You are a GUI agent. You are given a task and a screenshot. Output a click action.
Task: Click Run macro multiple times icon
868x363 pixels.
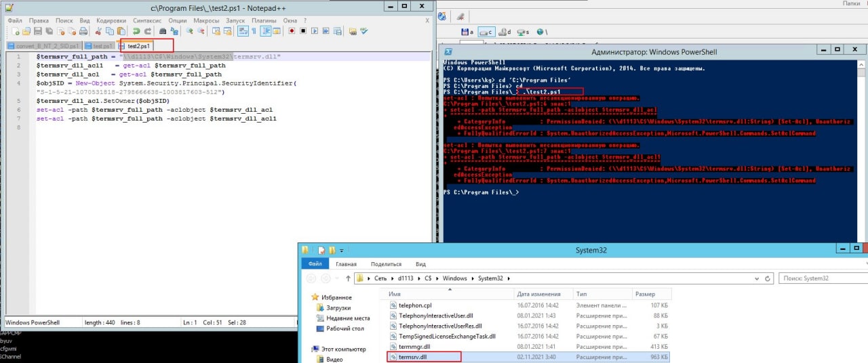[325, 31]
